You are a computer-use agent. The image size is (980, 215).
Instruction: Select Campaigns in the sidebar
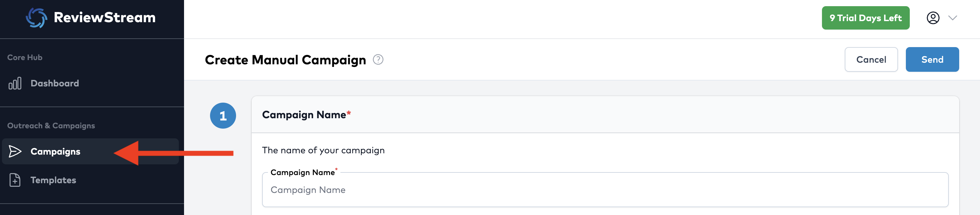[56, 152]
